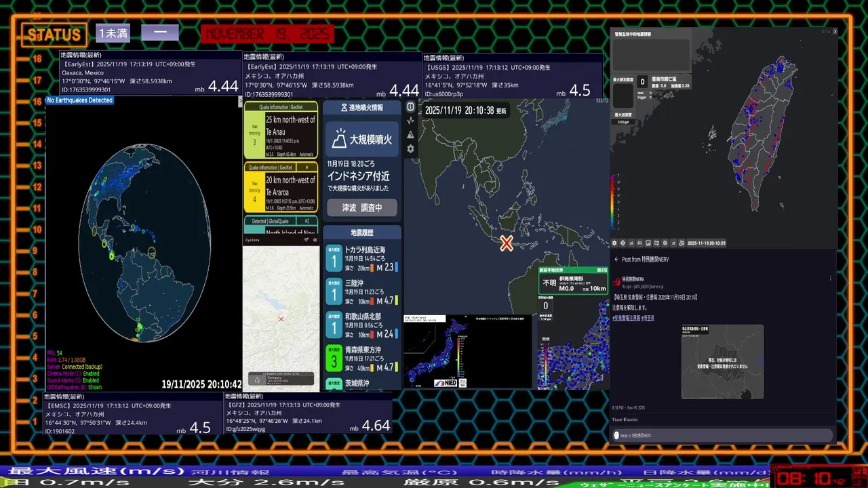The width and height of the screenshot is (868, 488).
Task: Click the 2025-11-19 20:10:39 timestamp in Taiwan toolbar
Action: click(707, 243)
